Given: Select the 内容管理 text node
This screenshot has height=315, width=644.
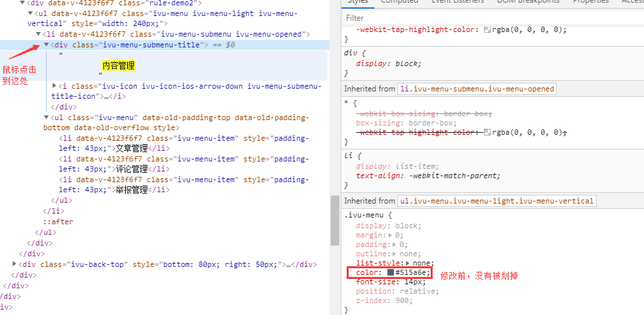Looking at the screenshot, I should click(x=119, y=65).
